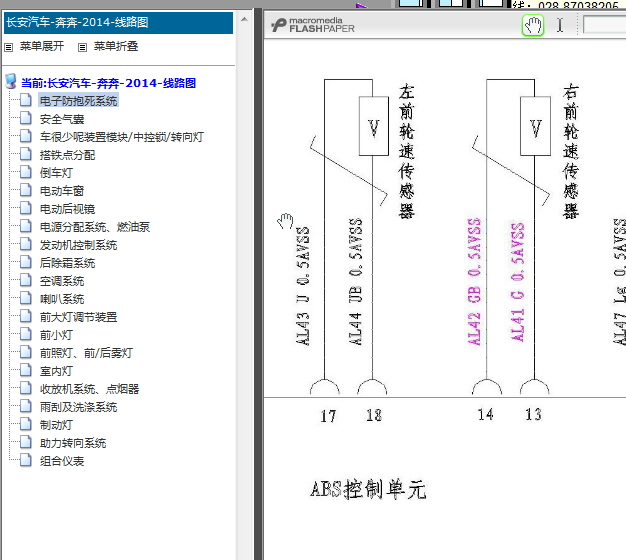The height and width of the screenshot is (560, 626).
Task: Click the 右前轮速传感器 label in diagram
Action: [x=571, y=151]
